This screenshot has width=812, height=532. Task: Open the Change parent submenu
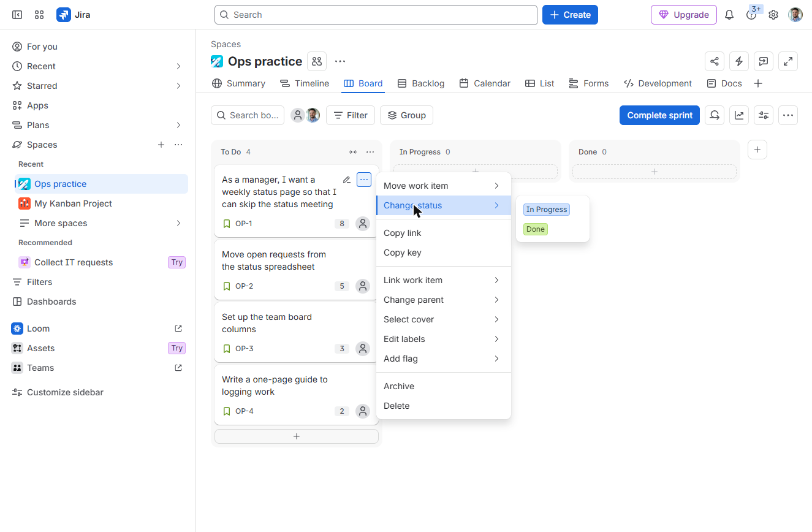(x=444, y=300)
